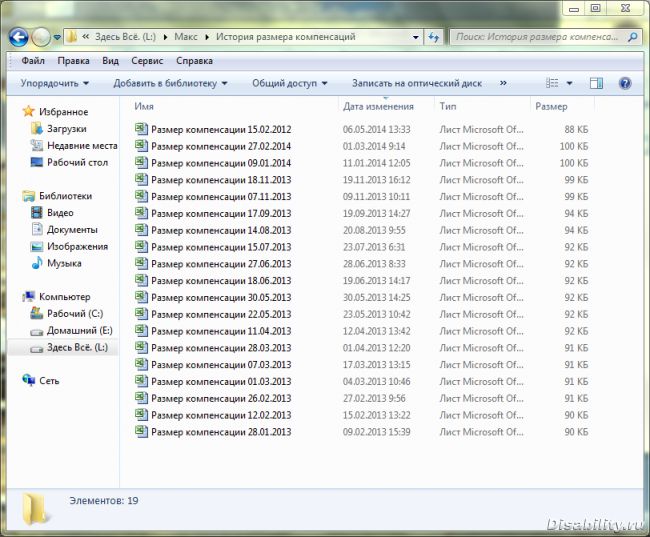The width and height of the screenshot is (650, 537).
Task: Sort by the Размер column header
Action: click(x=551, y=107)
